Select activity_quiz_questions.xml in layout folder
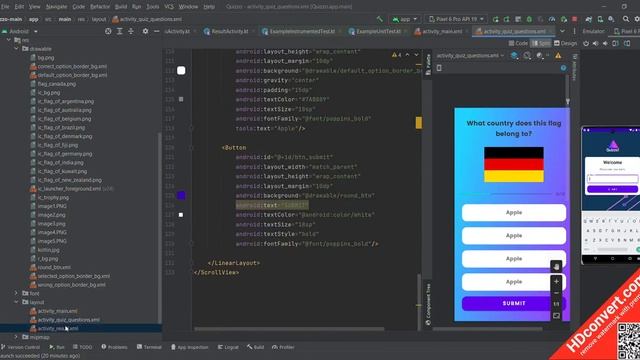This screenshot has height=360, width=640. pos(69,320)
